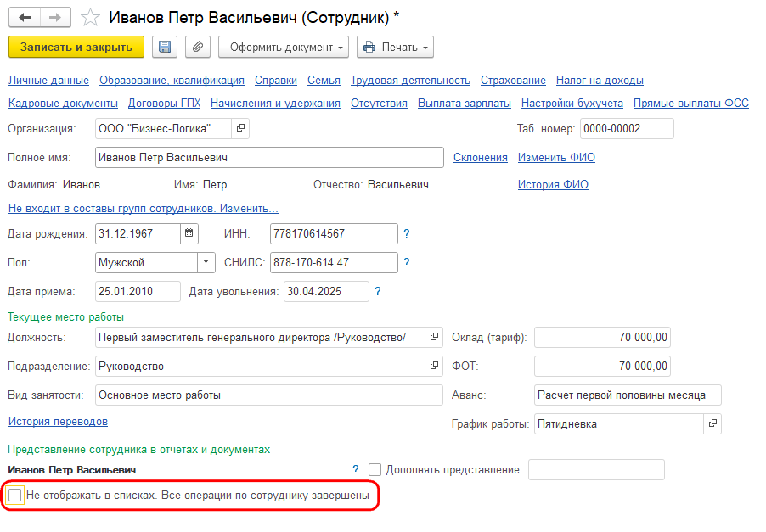The width and height of the screenshot is (766, 532).
Task: Click the Таб. номер field
Action: point(627,128)
